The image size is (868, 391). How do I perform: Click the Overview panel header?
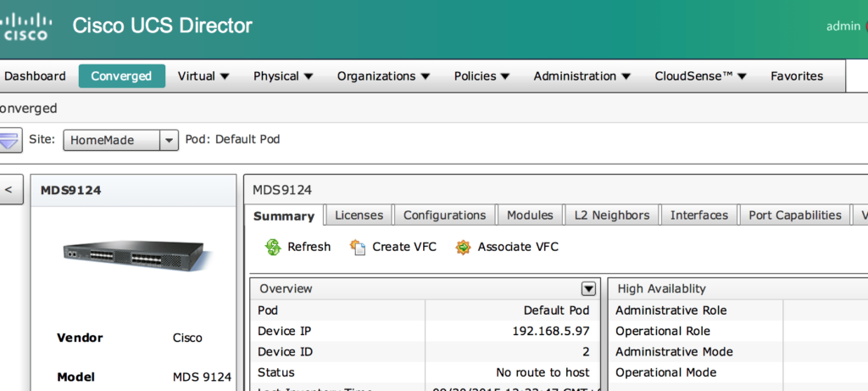(426, 288)
